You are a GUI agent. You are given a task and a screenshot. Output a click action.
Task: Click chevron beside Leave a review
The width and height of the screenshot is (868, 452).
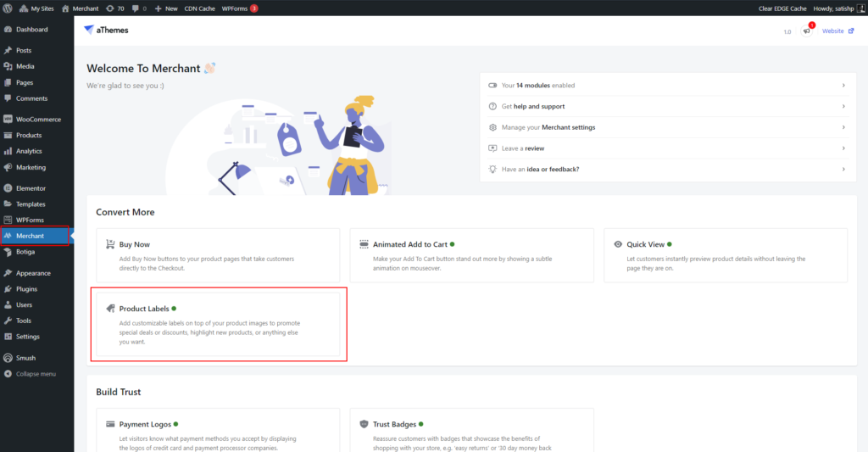(x=843, y=148)
